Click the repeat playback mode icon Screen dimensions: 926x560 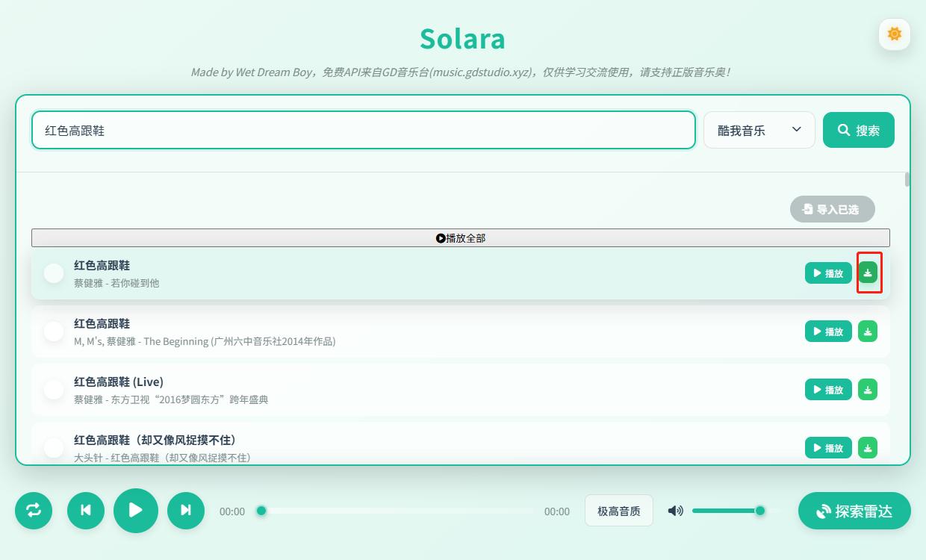coord(34,511)
